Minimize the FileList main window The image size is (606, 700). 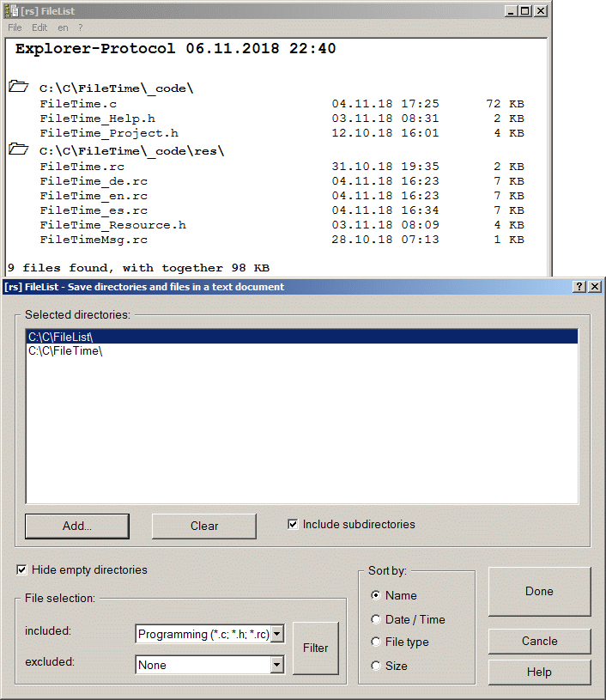coord(511,10)
